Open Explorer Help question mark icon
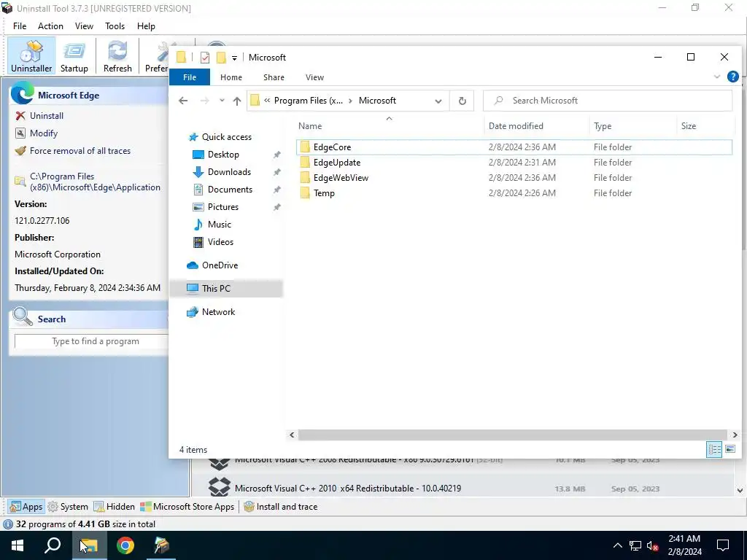The width and height of the screenshot is (747, 560). click(732, 77)
